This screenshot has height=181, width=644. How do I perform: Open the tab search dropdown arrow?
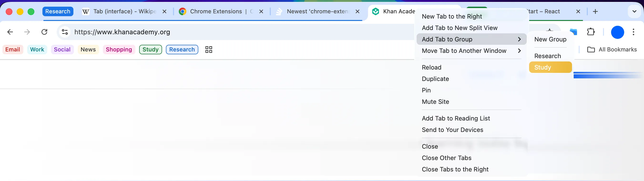[x=634, y=11]
